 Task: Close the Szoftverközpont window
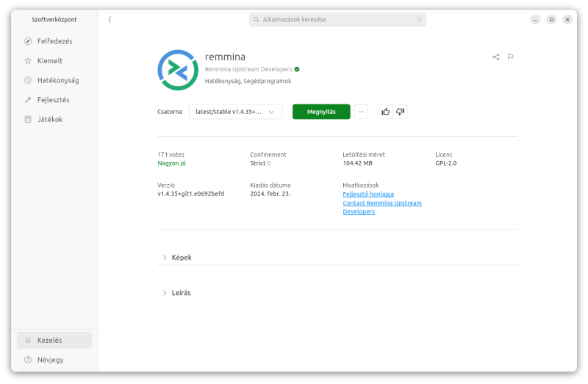tap(567, 20)
